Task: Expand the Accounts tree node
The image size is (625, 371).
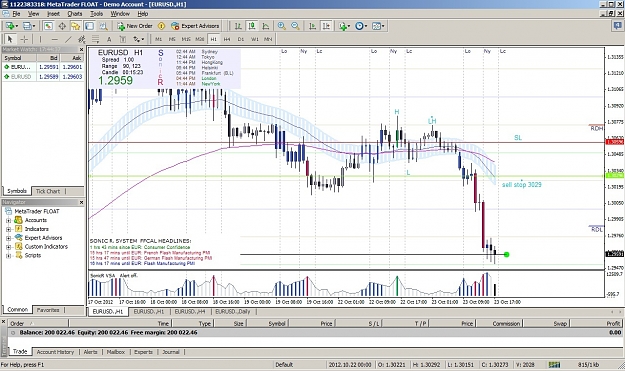Action: click(8, 220)
